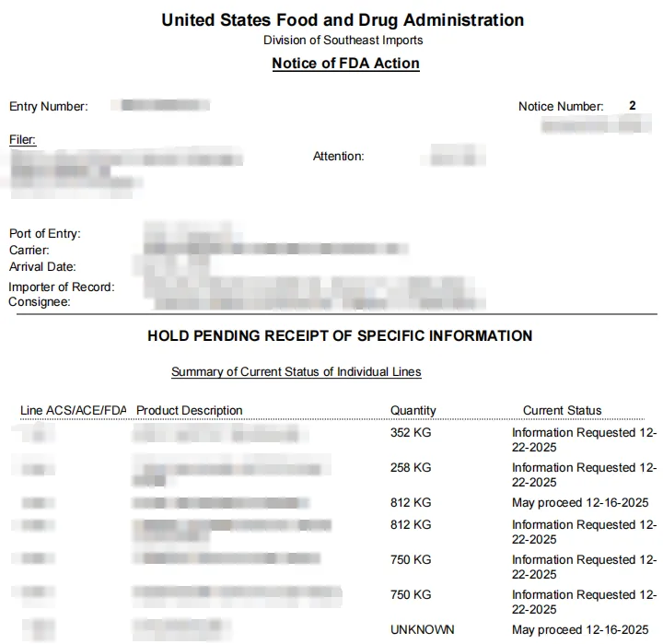The height and width of the screenshot is (644, 663).
Task: Click the "Port of Entry:" label
Action: click(x=45, y=234)
